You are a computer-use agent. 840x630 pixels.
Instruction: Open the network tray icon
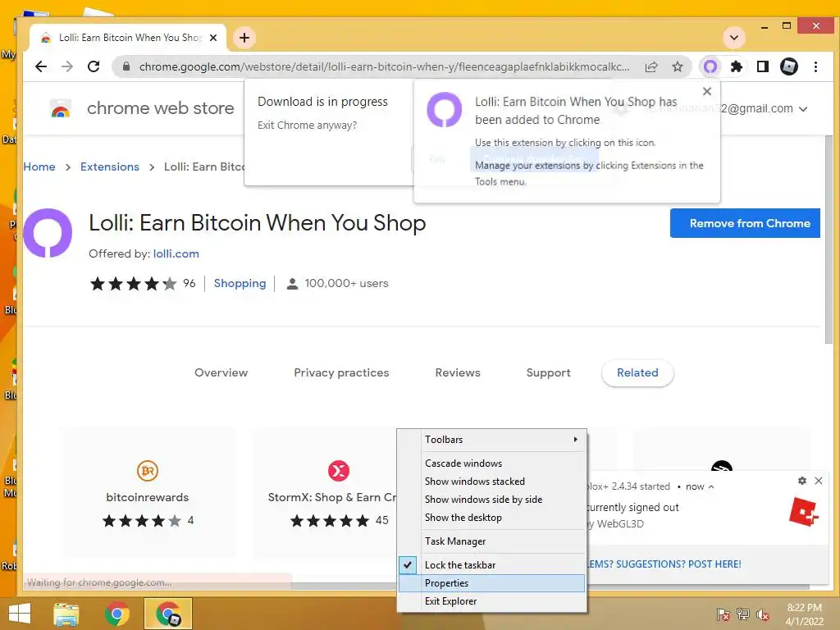click(743, 614)
